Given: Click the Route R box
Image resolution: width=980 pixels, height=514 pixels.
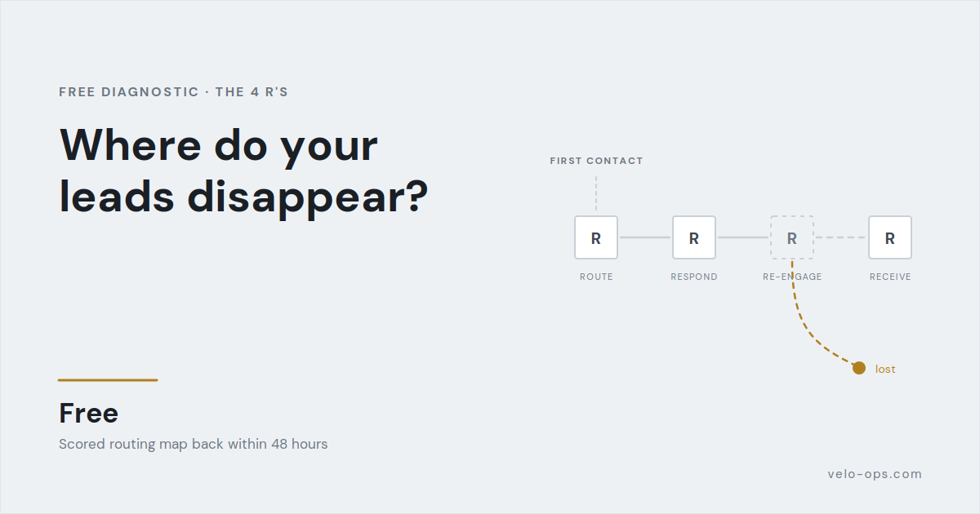Looking at the screenshot, I should 596,237.
